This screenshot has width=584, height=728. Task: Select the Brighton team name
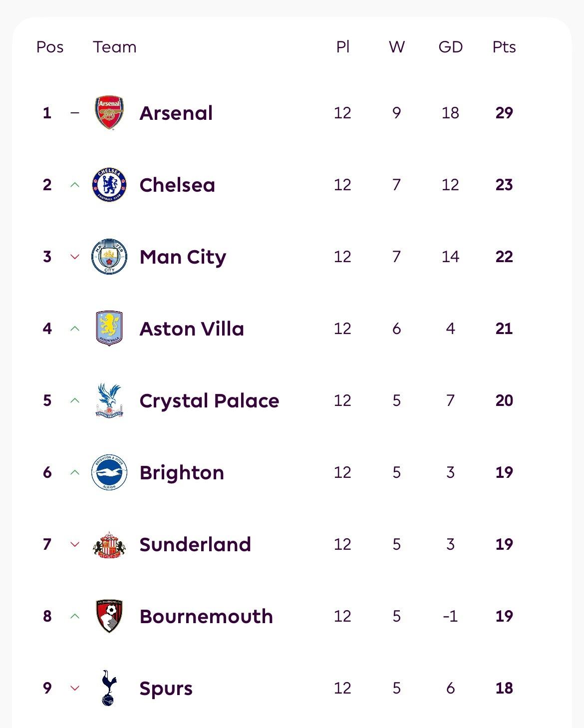pyautogui.click(x=182, y=472)
